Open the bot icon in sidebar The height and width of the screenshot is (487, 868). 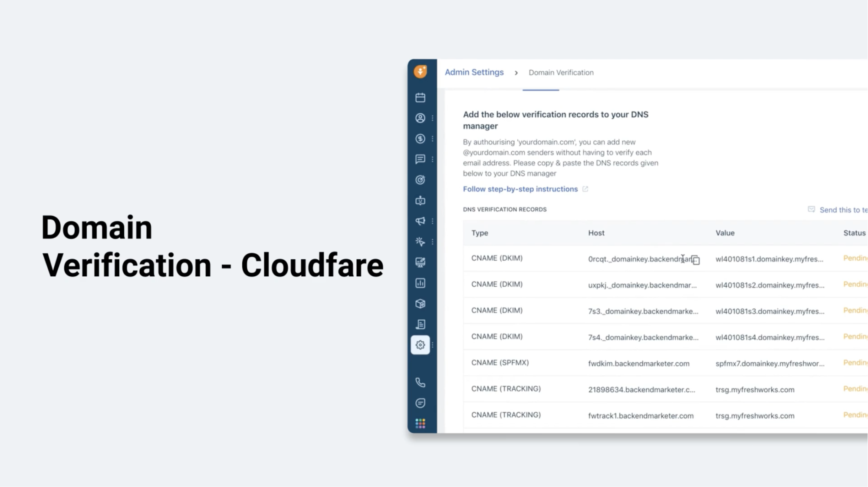[420, 201]
